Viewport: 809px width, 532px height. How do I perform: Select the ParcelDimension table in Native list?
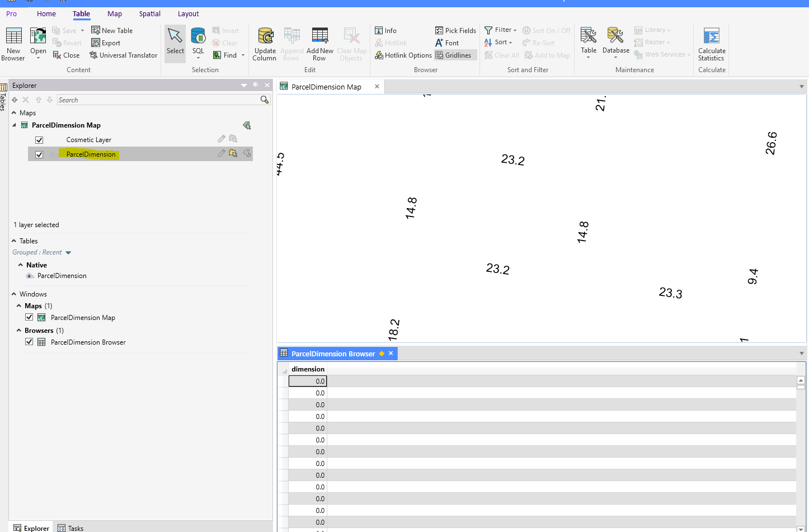click(x=62, y=276)
